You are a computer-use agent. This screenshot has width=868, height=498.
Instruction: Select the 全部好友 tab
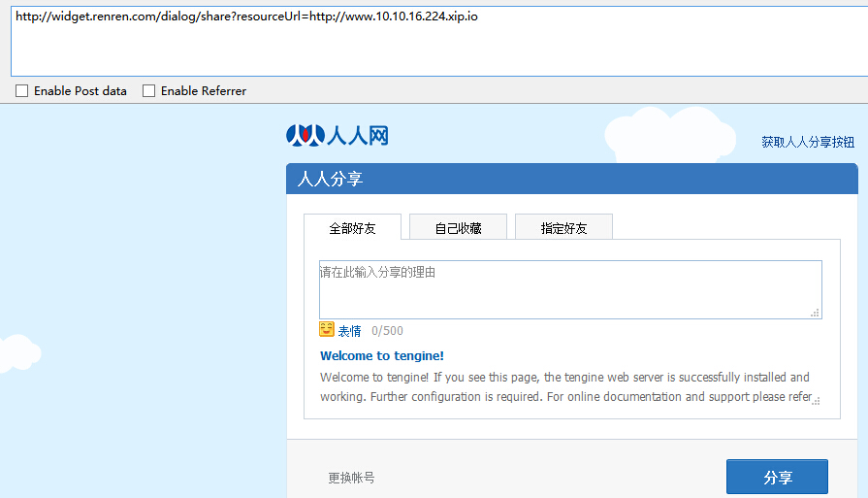click(x=352, y=228)
